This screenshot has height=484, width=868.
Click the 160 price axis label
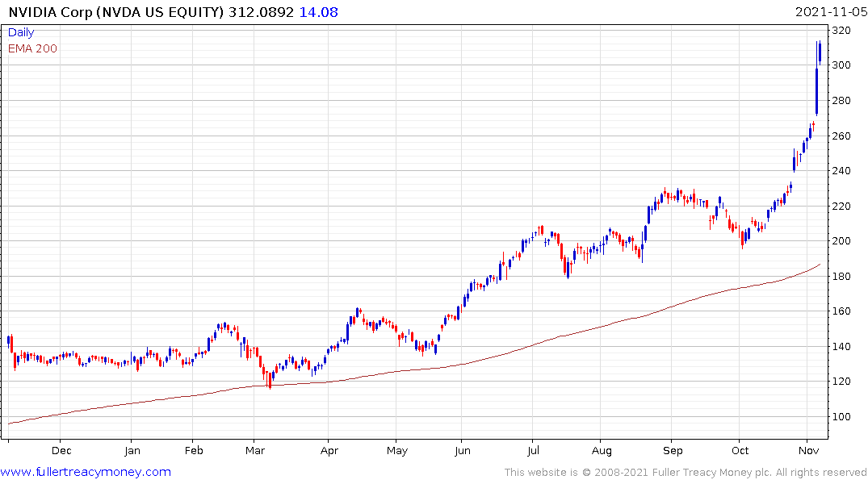[841, 311]
